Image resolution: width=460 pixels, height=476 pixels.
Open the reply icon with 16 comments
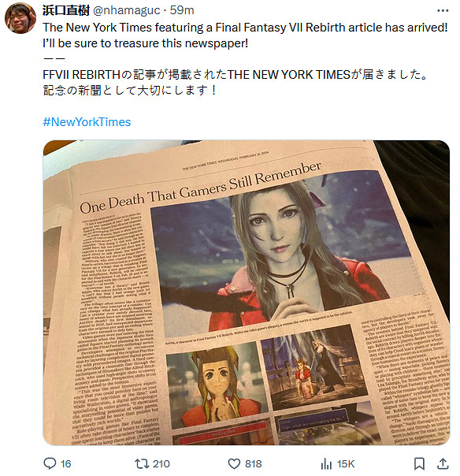point(50,463)
